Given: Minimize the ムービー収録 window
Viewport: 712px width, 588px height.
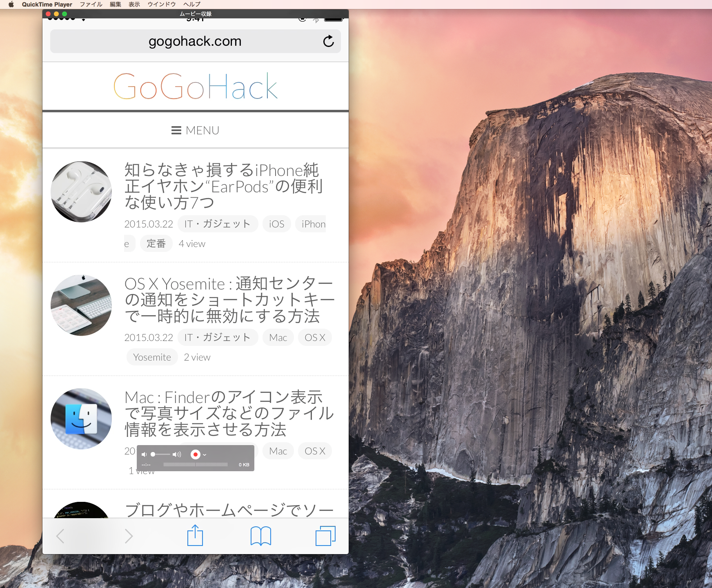Looking at the screenshot, I should 56,14.
